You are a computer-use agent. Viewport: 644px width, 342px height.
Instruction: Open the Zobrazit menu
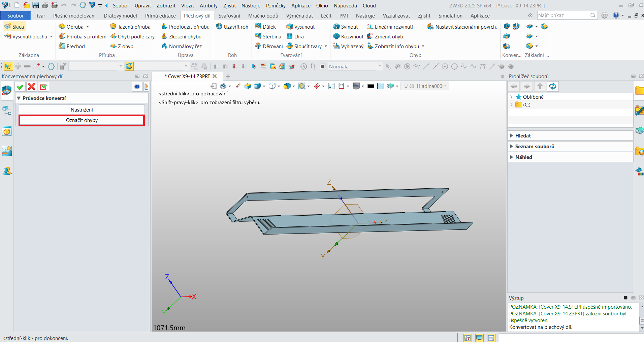(x=166, y=5)
